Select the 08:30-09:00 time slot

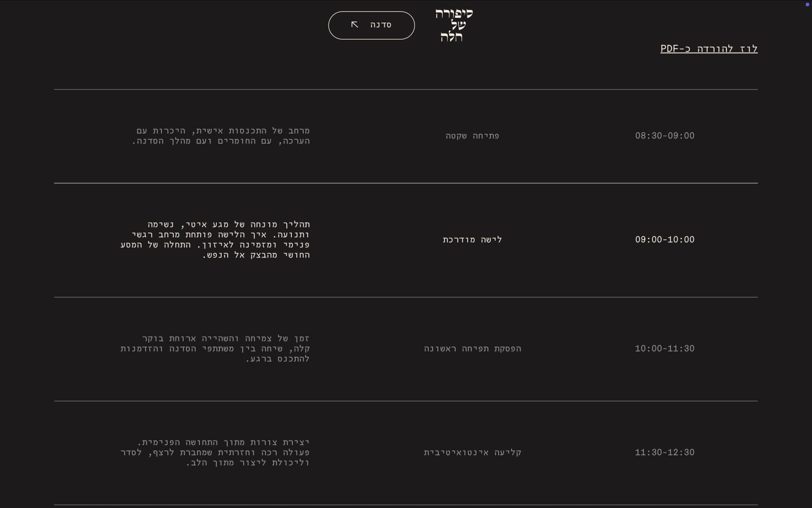click(665, 136)
